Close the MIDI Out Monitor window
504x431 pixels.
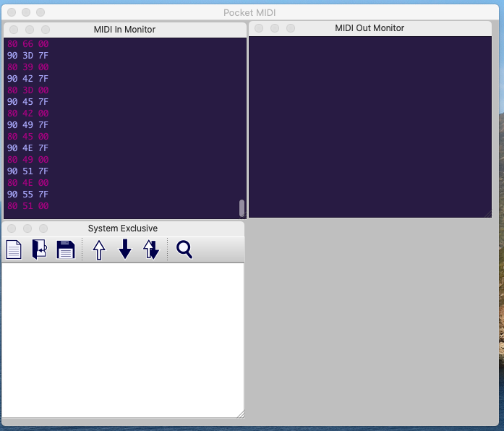point(259,28)
